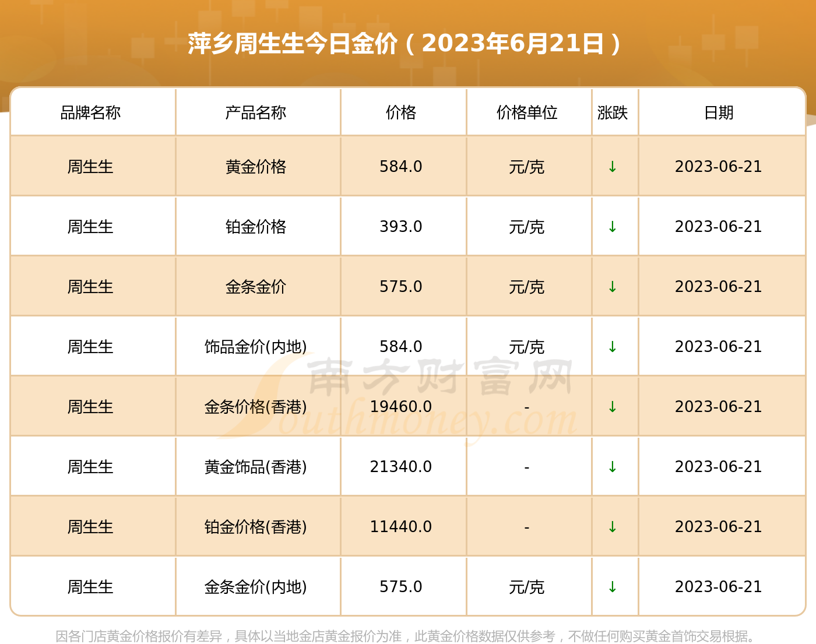Click the price value 21340.0
Viewport: 816px width, 644px height.
click(401, 467)
